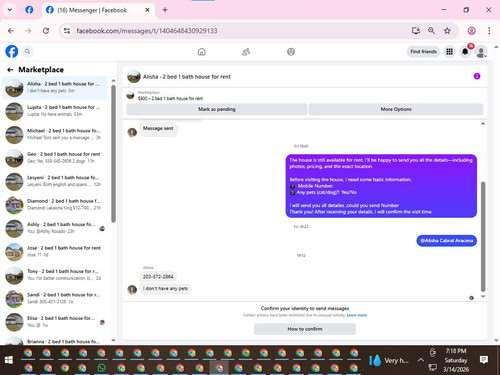Open the Windows Start menu
Screen dimensions: 500x375
coord(9,360)
